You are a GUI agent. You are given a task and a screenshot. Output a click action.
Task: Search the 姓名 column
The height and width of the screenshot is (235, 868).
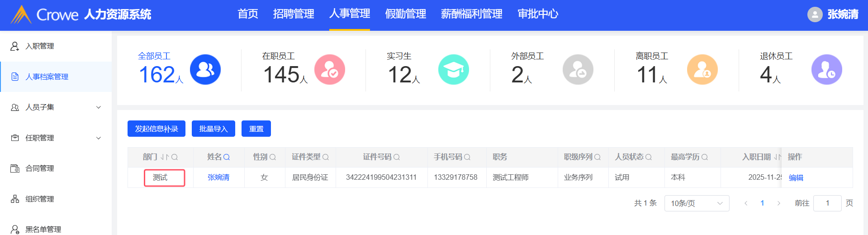point(227,157)
